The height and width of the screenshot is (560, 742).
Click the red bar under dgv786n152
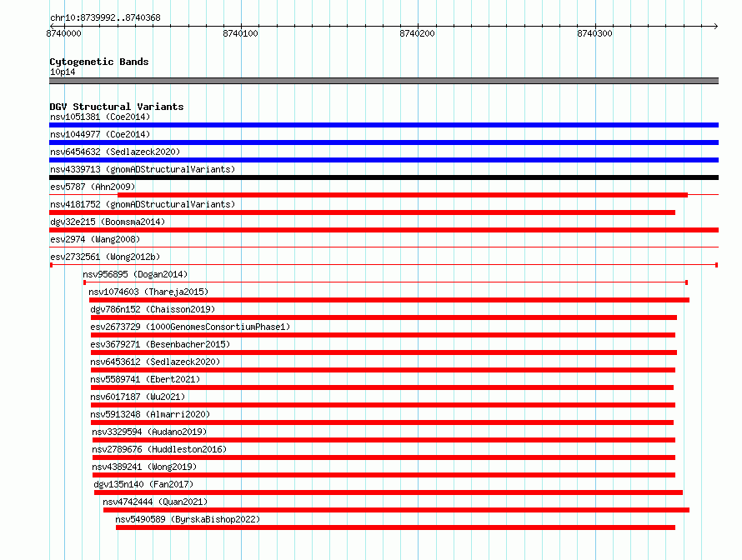pos(384,317)
